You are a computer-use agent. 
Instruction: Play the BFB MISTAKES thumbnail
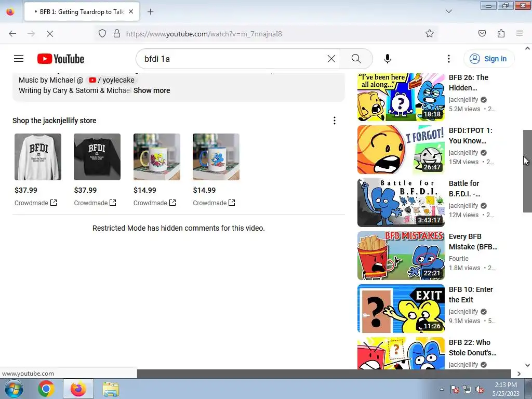point(401,256)
